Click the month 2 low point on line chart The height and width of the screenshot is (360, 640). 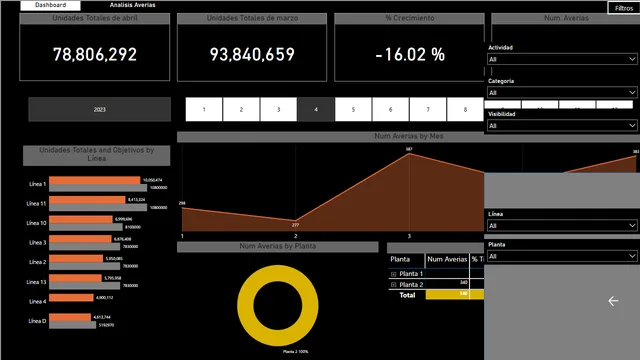click(x=296, y=221)
